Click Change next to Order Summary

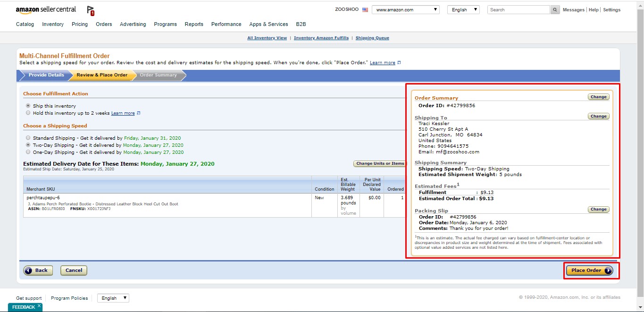coord(598,97)
